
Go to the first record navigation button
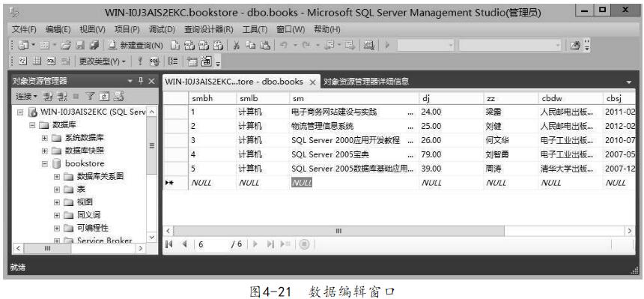(x=168, y=244)
